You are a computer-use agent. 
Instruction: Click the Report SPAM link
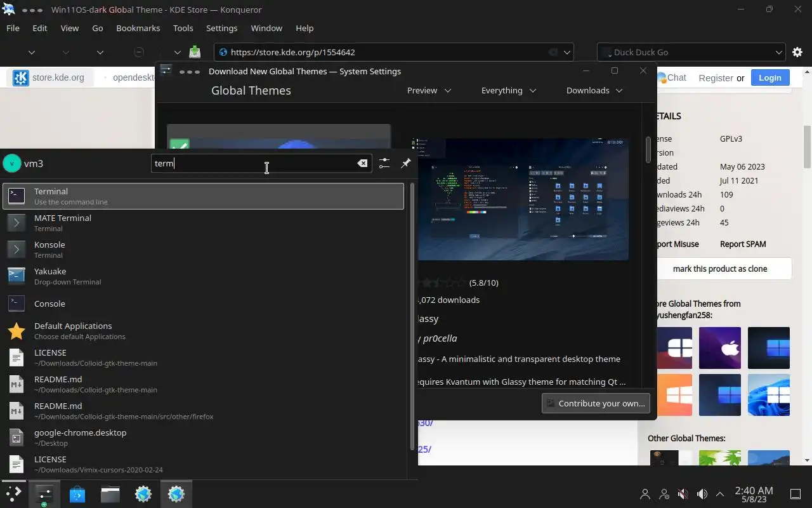pos(743,244)
